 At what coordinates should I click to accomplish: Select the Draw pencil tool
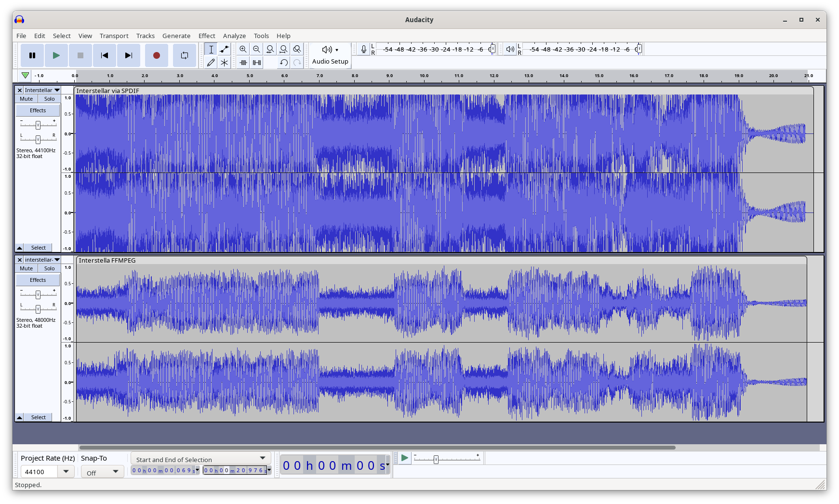[x=211, y=63]
